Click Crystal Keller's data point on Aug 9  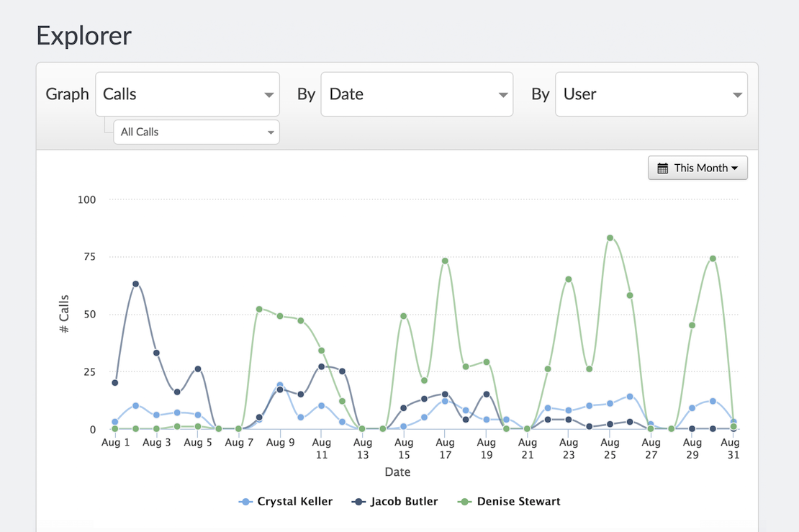point(280,385)
